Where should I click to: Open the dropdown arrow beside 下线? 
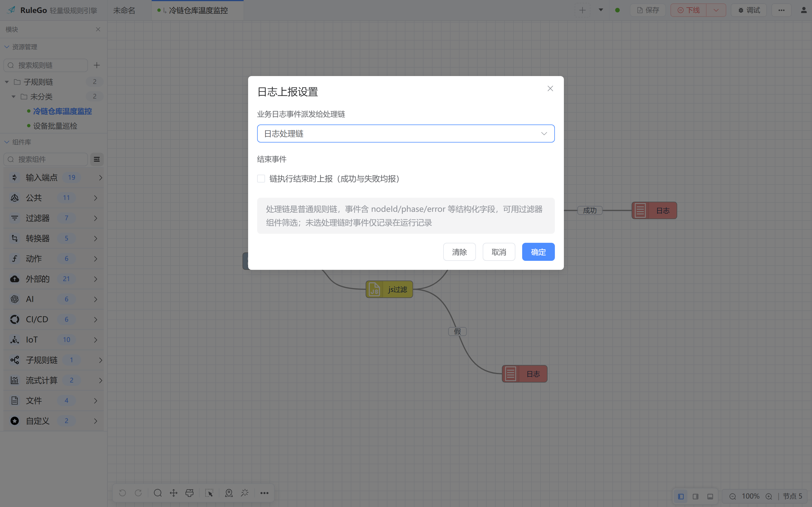pyautogui.click(x=716, y=10)
